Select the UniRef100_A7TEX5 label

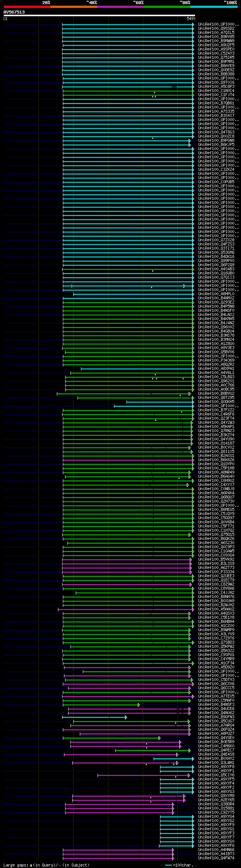point(216,696)
